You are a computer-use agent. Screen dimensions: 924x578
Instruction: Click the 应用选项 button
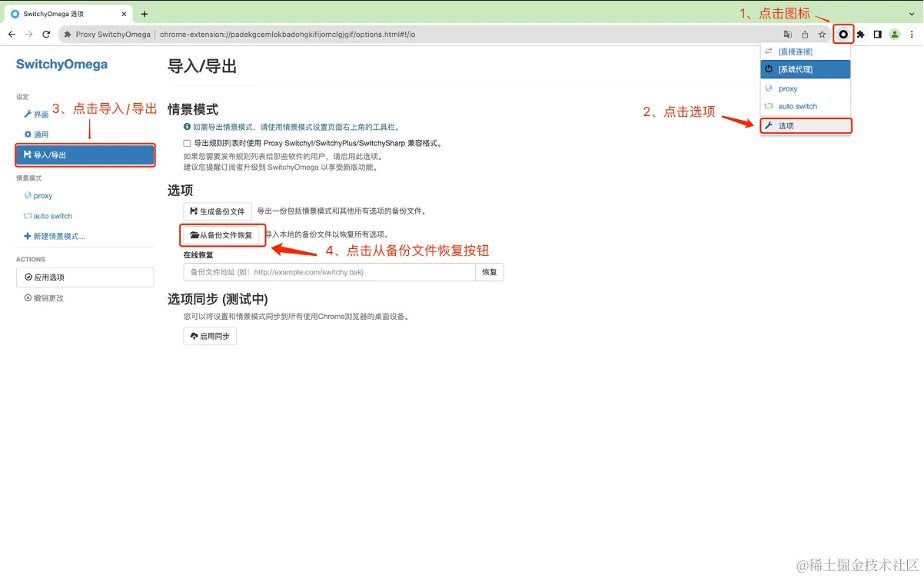[85, 277]
